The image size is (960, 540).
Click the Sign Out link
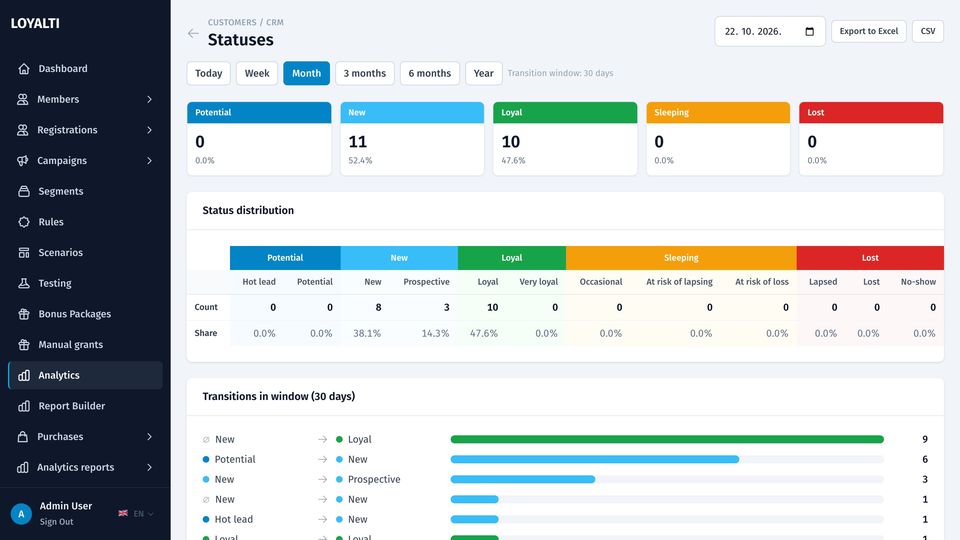click(x=56, y=522)
